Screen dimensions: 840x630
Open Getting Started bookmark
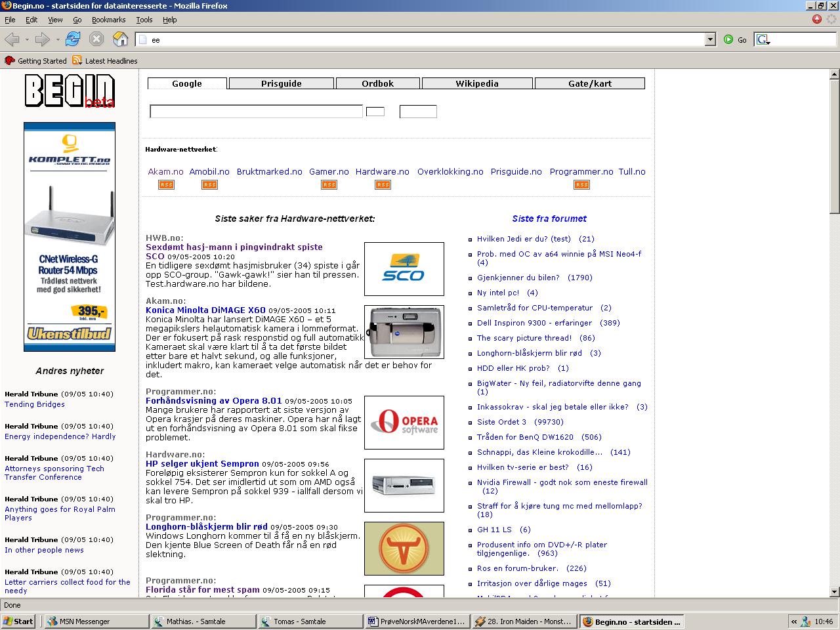coord(35,60)
